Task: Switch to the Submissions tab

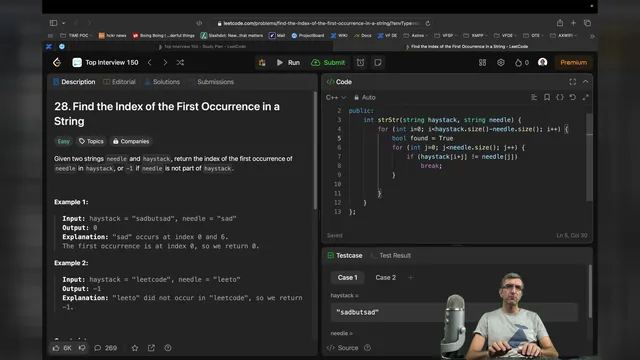Action: tap(211, 82)
